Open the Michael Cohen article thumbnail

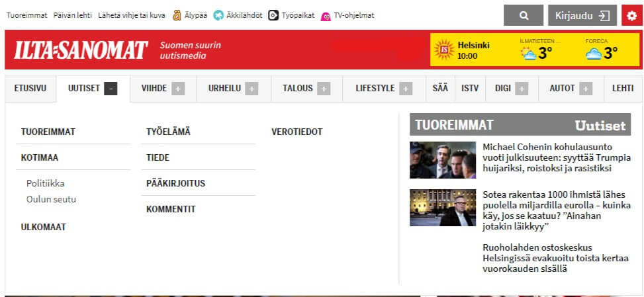point(443,160)
